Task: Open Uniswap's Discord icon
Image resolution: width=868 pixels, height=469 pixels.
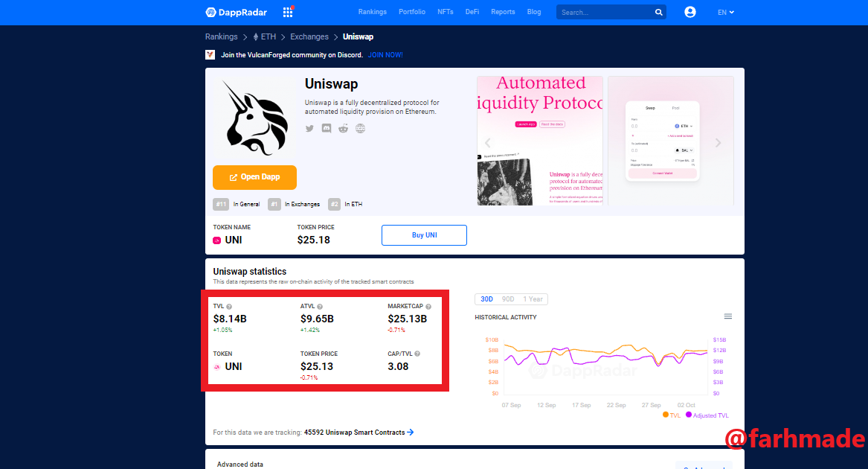Action: 327,129
